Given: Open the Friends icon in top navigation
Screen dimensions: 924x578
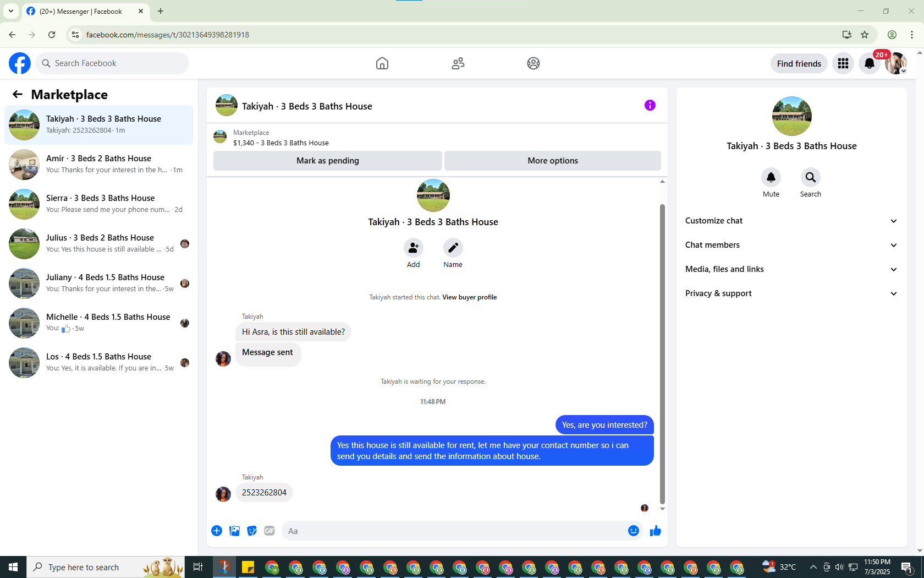Looking at the screenshot, I should point(458,63).
